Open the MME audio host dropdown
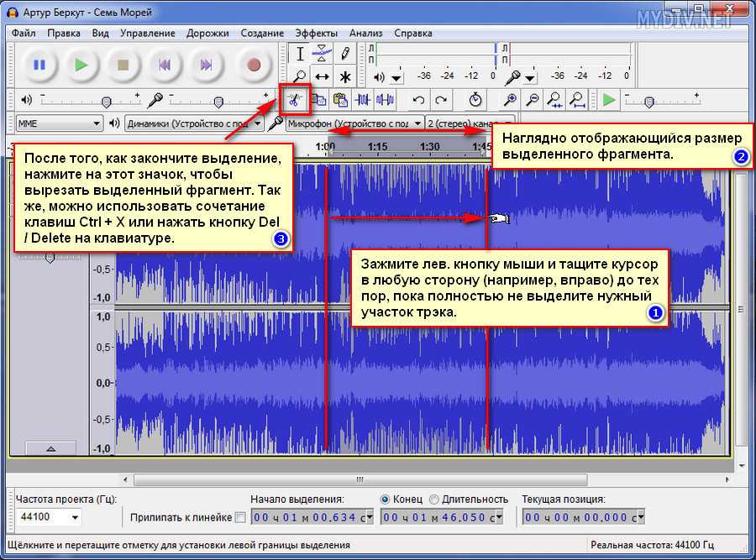This screenshot has width=756, height=560. [59, 123]
